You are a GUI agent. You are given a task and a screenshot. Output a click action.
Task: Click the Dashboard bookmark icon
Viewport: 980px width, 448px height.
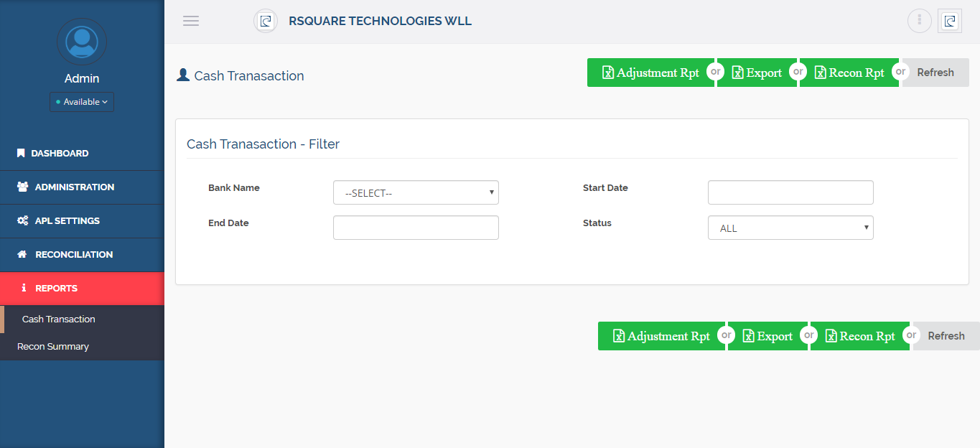point(21,153)
